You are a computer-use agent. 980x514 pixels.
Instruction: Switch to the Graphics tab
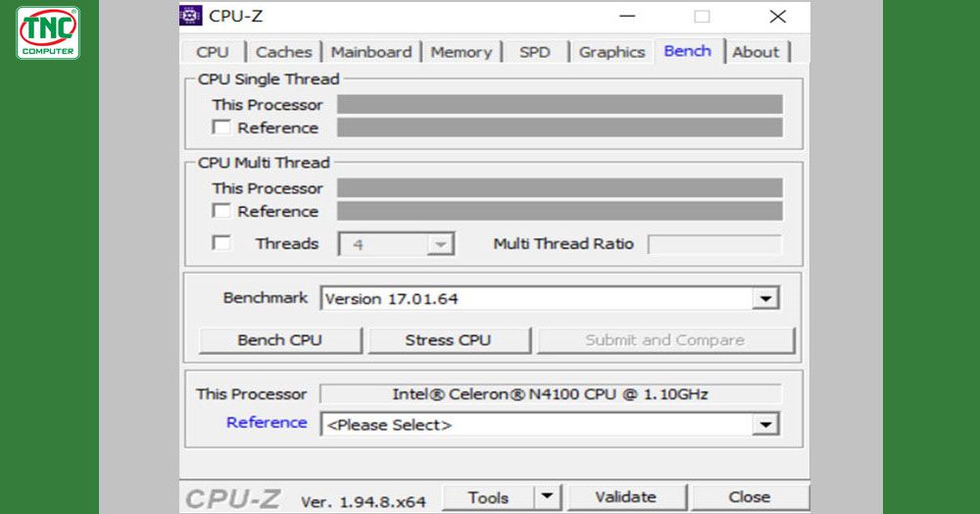point(612,52)
